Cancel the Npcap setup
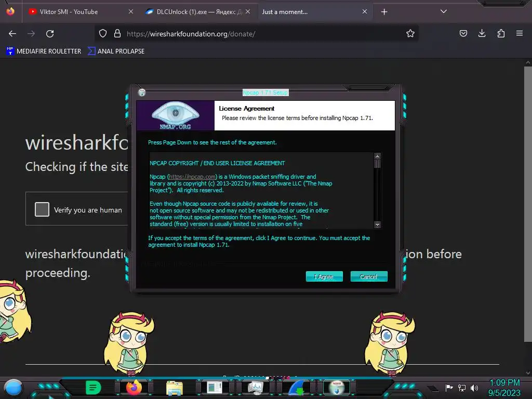 (x=369, y=276)
